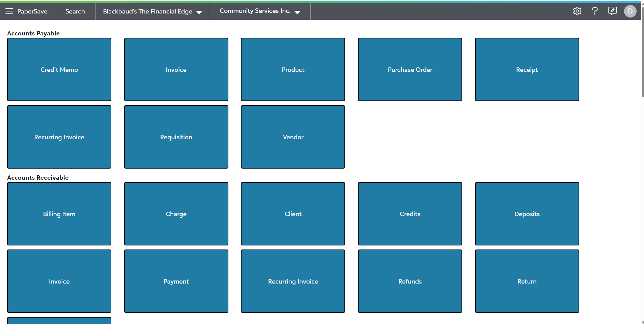Open the feedback note icon
The width and height of the screenshot is (644, 324).
[x=612, y=11]
